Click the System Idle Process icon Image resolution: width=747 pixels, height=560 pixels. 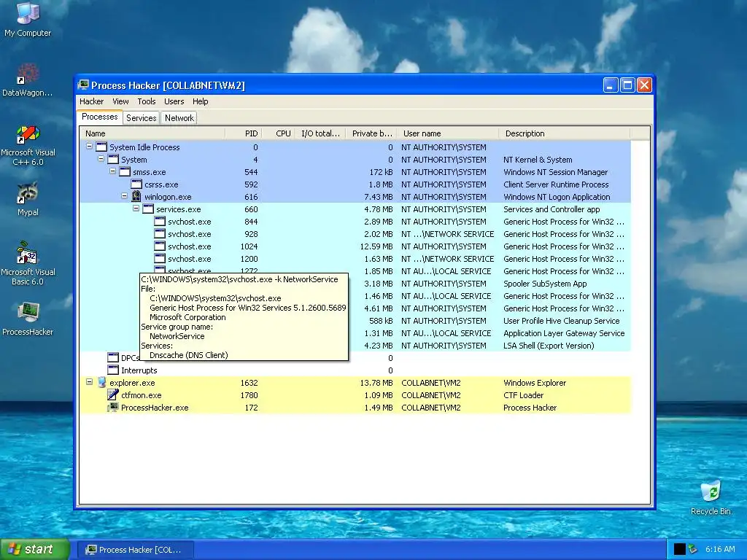pos(101,147)
